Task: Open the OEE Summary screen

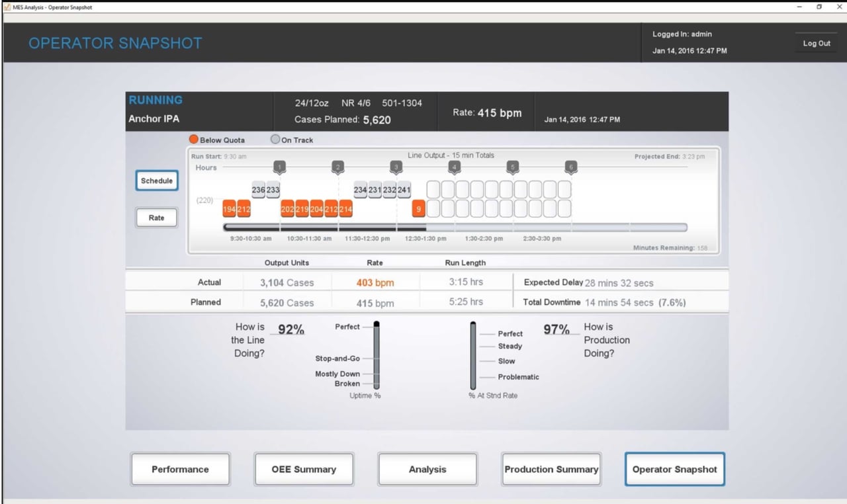Action: (304, 469)
